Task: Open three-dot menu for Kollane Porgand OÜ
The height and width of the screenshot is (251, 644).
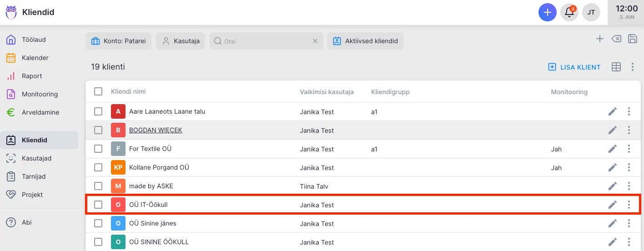Action: pyautogui.click(x=629, y=167)
